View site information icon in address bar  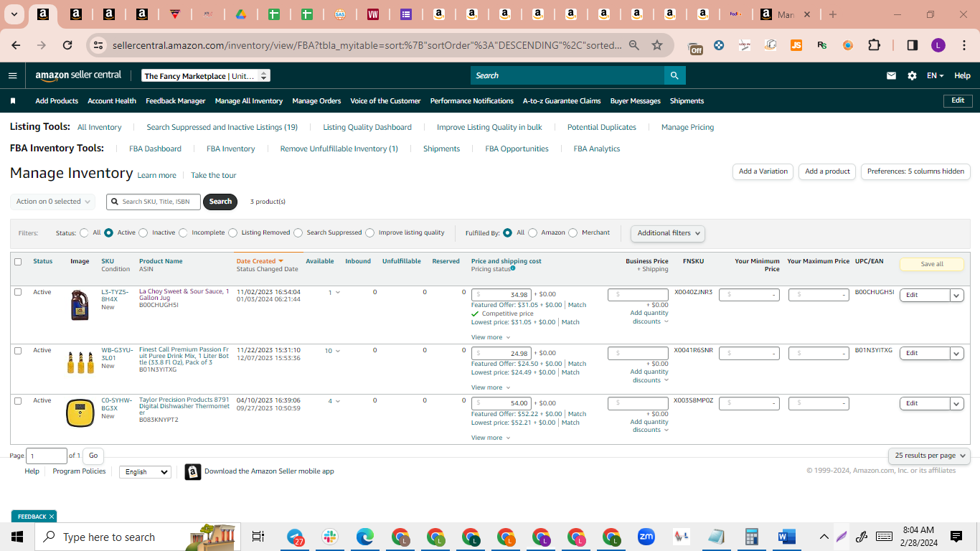point(98,45)
